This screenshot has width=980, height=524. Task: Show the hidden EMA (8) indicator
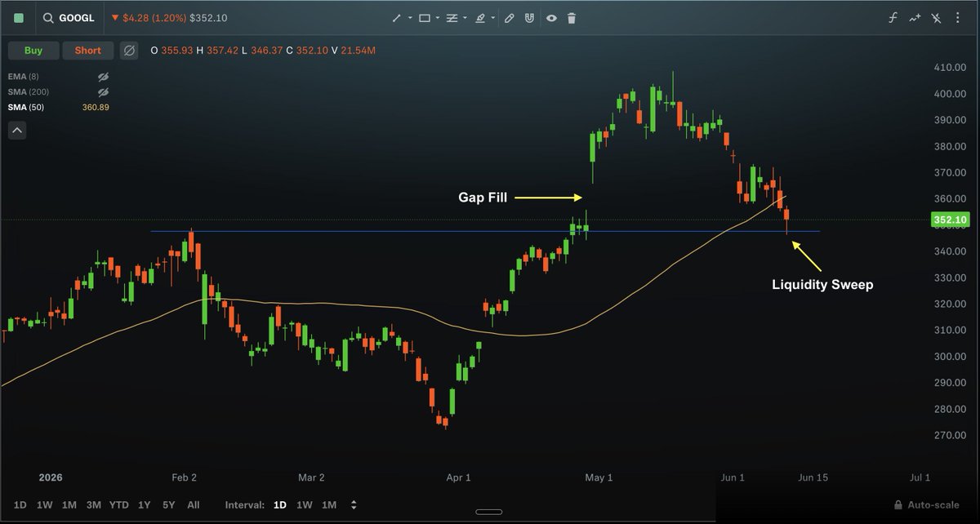click(x=103, y=77)
